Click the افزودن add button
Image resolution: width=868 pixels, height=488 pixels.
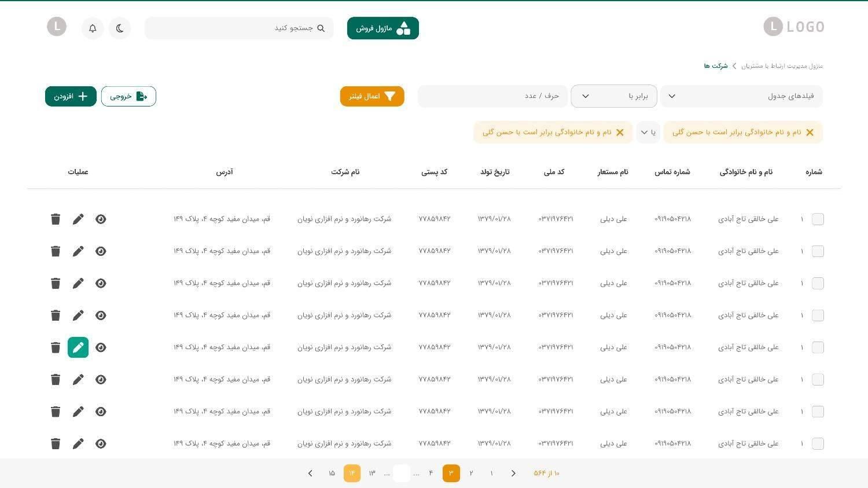tap(71, 96)
